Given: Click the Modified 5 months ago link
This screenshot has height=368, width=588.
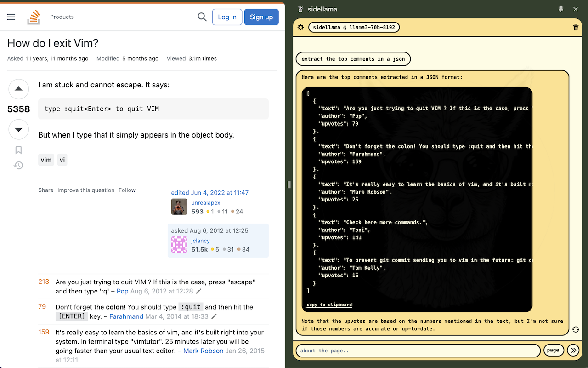Looking at the screenshot, I should coord(127,58).
